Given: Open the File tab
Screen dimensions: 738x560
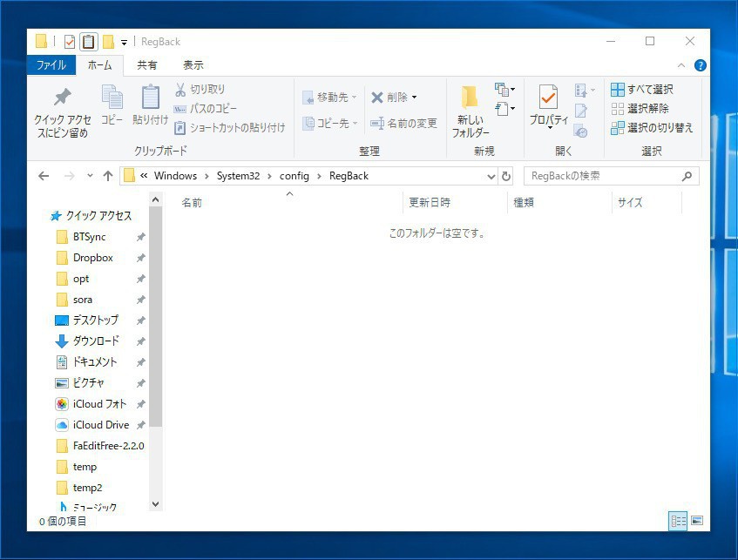Looking at the screenshot, I should [51, 65].
